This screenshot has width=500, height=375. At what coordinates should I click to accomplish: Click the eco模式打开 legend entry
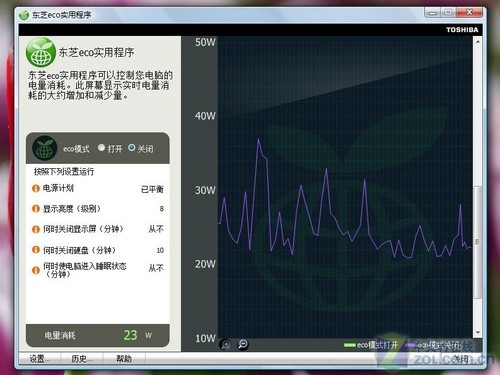[x=371, y=345]
